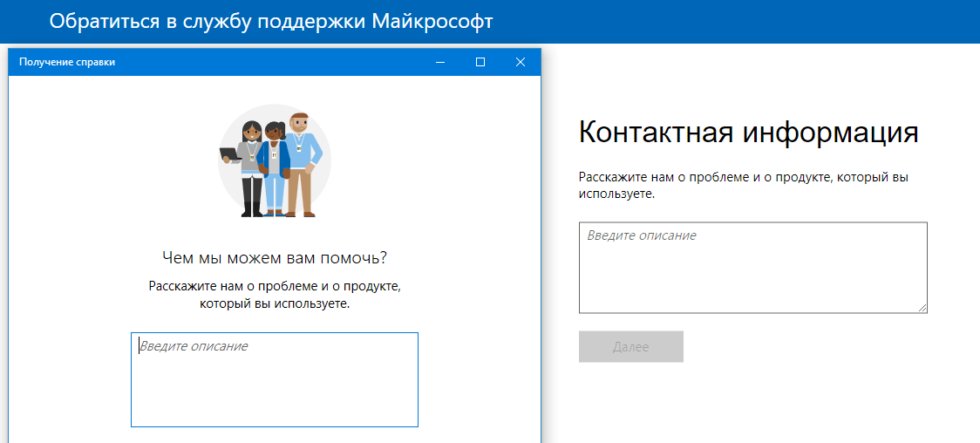The image size is (980, 443).
Task: Click the bearded man in the illustration
Action: click(x=302, y=166)
